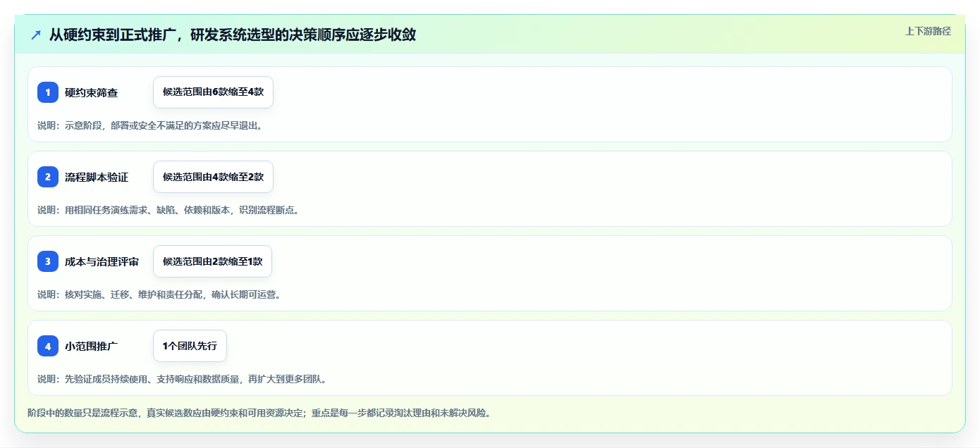
Task: Select the 流程脚本验证 step title
Action: 97,177
